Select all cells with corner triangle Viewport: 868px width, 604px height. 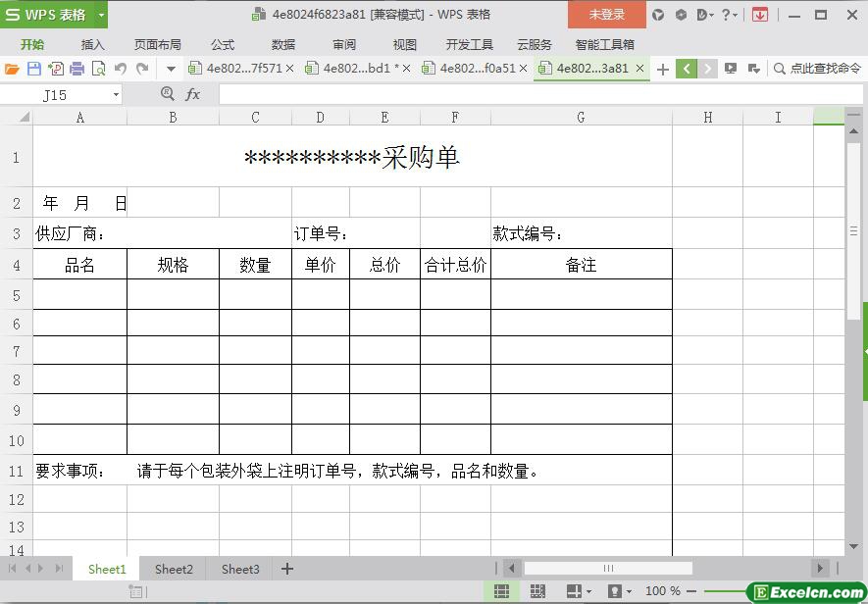coord(25,117)
